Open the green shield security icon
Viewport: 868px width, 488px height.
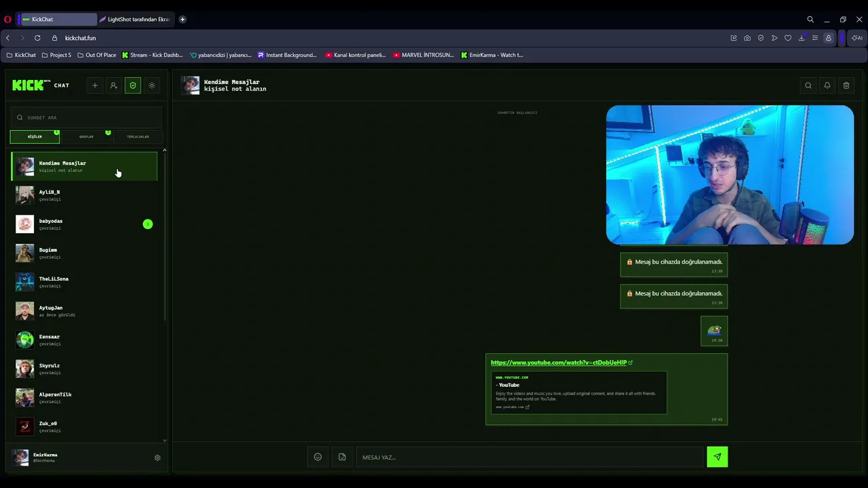[133, 85]
